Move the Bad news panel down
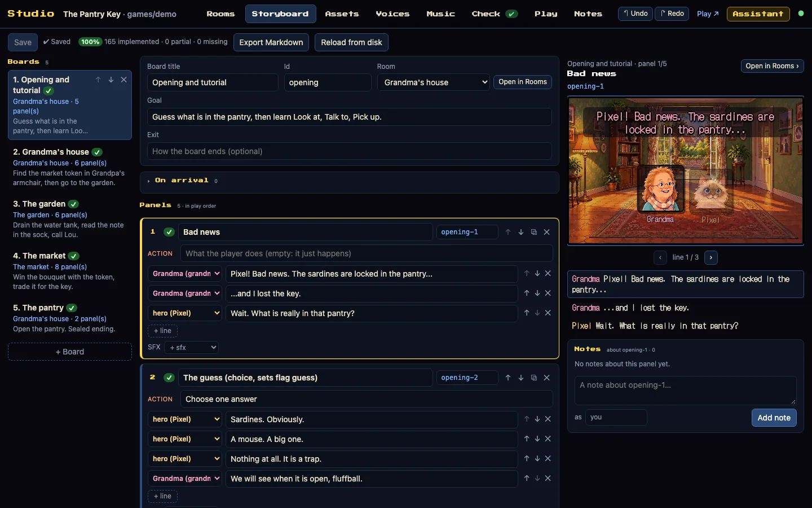 pyautogui.click(x=521, y=232)
